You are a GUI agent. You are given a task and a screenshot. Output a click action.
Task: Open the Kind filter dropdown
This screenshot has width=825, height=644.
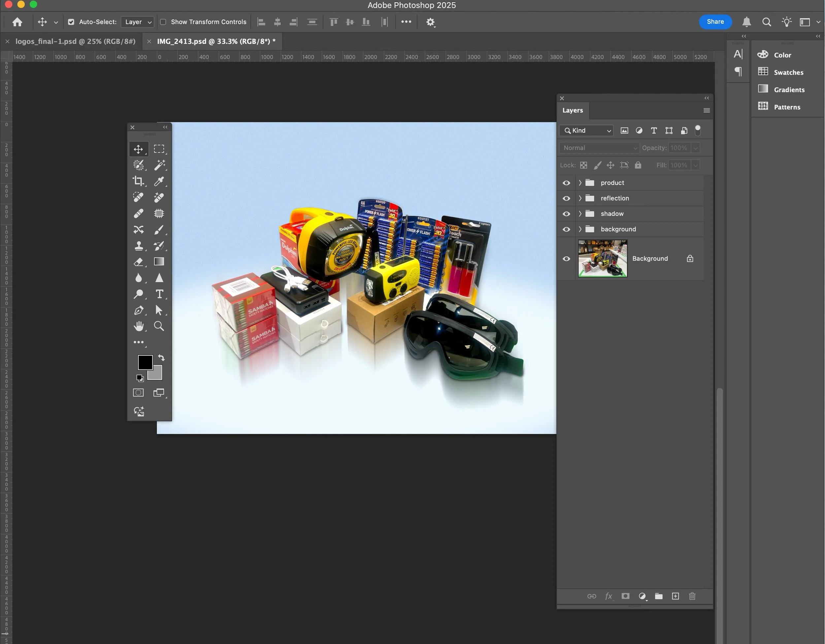(586, 130)
